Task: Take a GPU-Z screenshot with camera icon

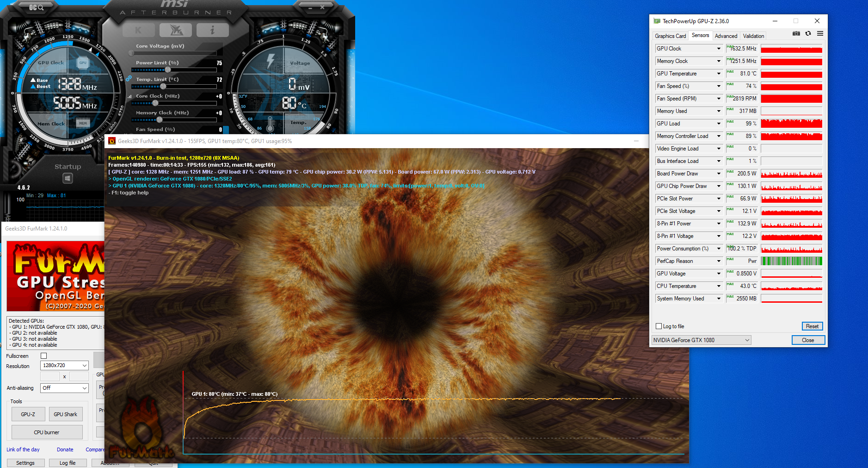Action: (796, 33)
